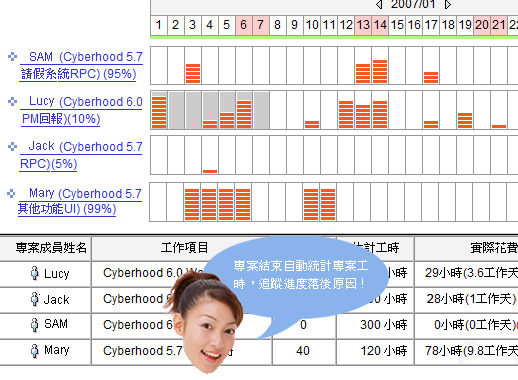The height and width of the screenshot is (380, 518).
Task: Click the expand icon beside Jack row
Action: pyautogui.click(x=12, y=146)
